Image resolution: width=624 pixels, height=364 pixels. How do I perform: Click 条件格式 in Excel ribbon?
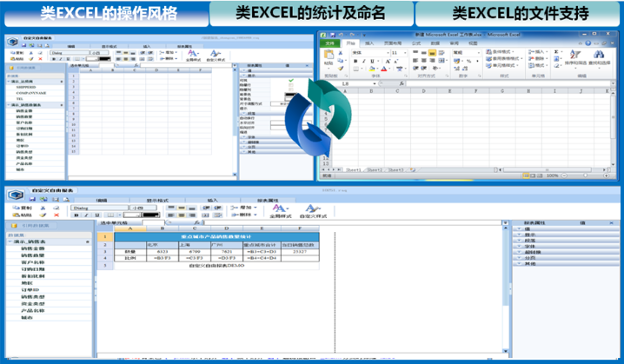pos(501,52)
